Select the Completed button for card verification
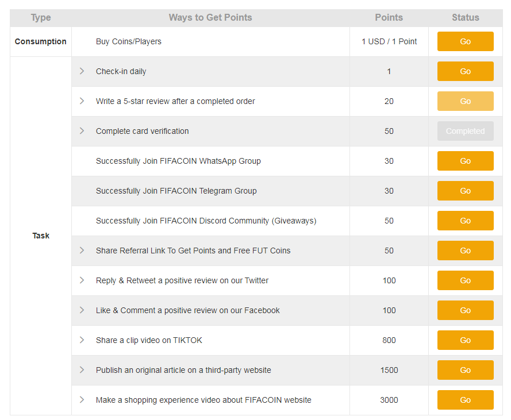Image resolution: width=511 pixels, height=420 pixels. click(x=465, y=131)
